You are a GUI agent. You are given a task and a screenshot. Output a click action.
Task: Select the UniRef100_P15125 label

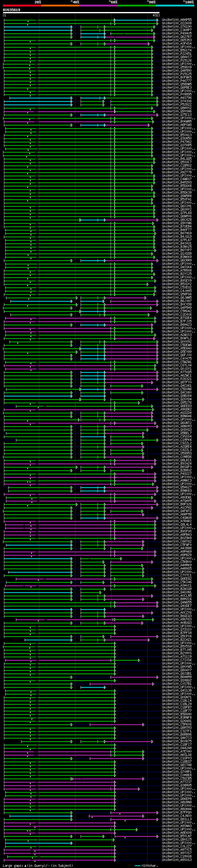[x=177, y=74]
